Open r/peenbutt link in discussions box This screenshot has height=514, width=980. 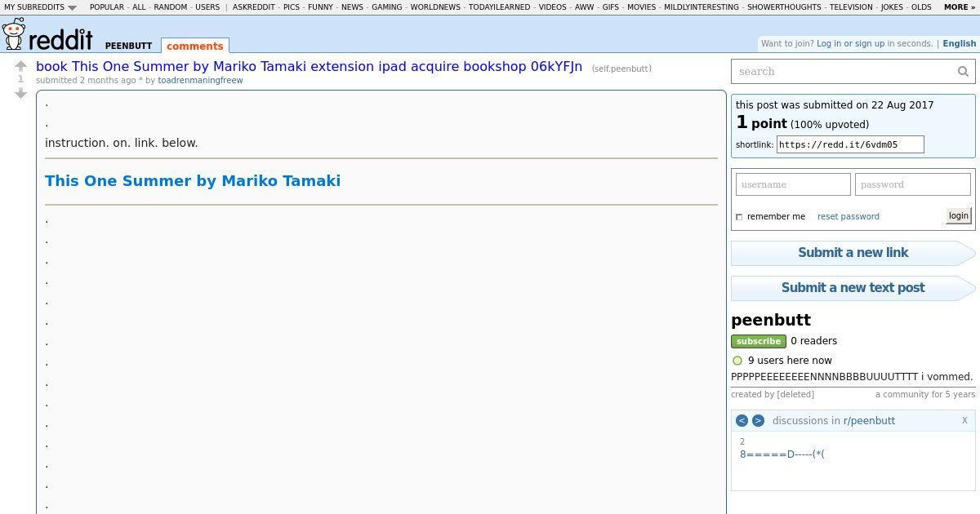point(869,421)
